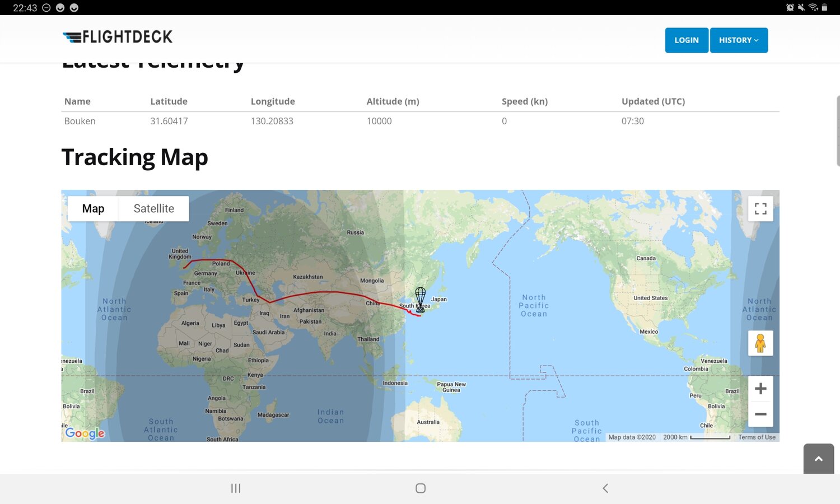This screenshot has height=504, width=840.
Task: Expand the HISTORY dropdown menu
Action: (x=739, y=40)
